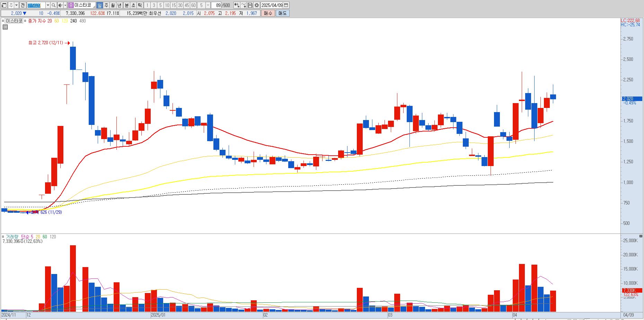
Task: Click the stock search magnifier icon
Action: (54, 5)
